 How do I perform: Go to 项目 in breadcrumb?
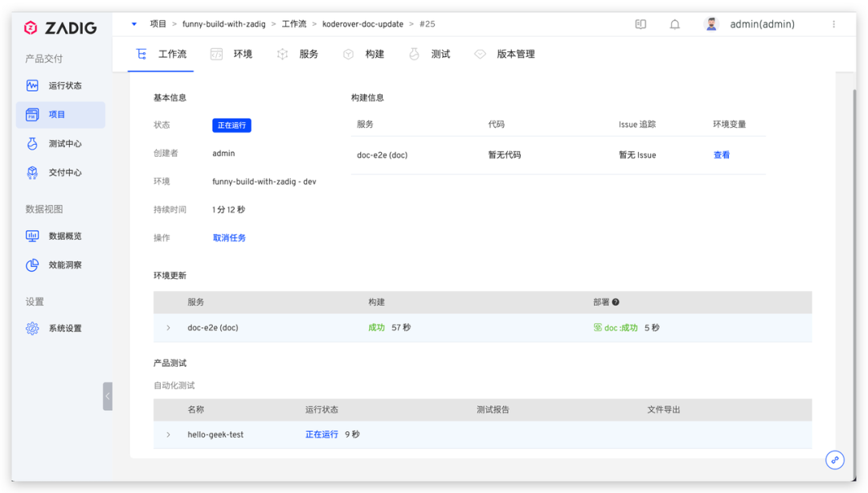click(x=158, y=24)
